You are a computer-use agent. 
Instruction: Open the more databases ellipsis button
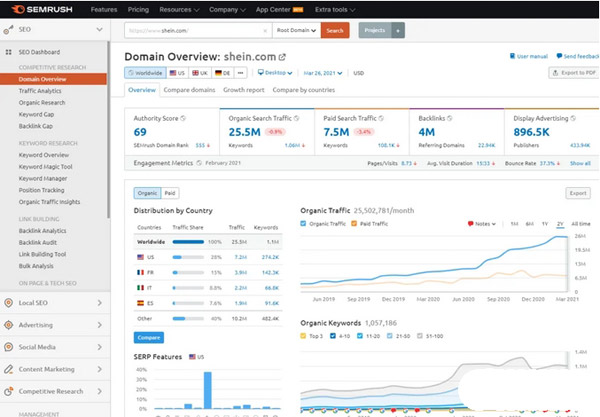point(242,73)
